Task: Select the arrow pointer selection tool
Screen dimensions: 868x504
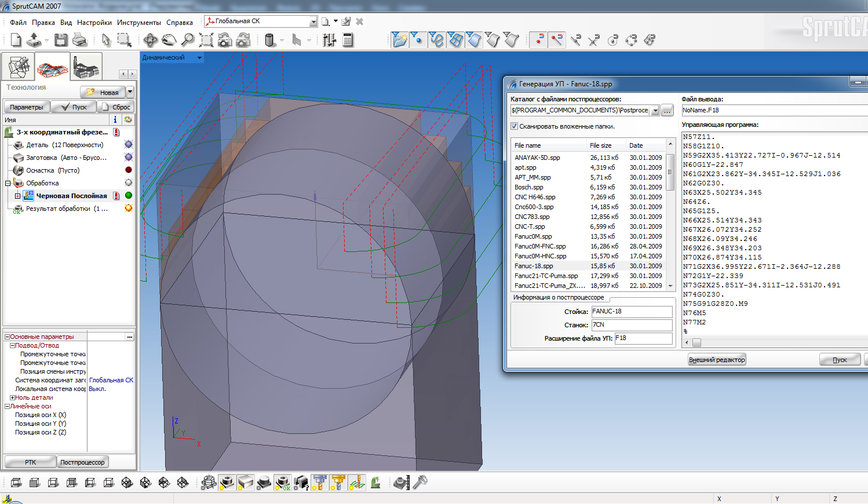Action: 106,40
